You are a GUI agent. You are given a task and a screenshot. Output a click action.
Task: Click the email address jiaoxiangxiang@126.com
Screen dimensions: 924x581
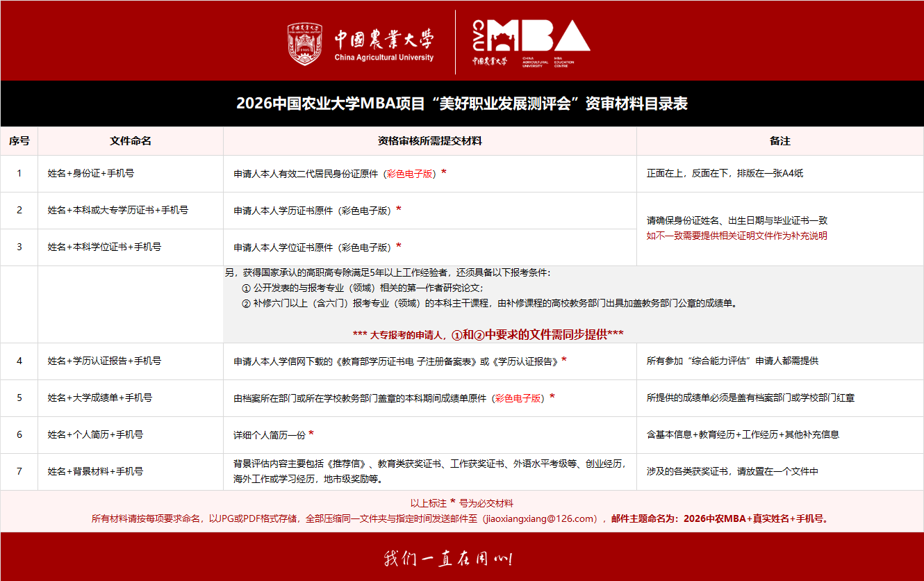pos(541,518)
